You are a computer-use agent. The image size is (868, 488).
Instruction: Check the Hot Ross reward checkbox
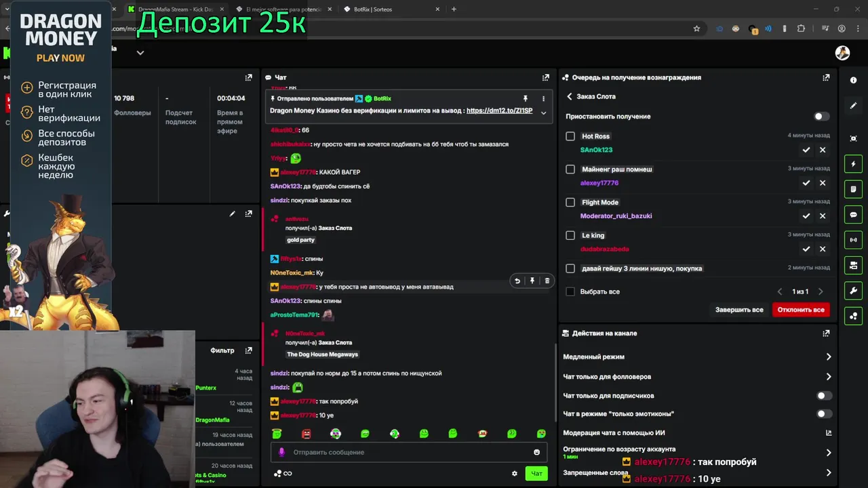coord(570,136)
